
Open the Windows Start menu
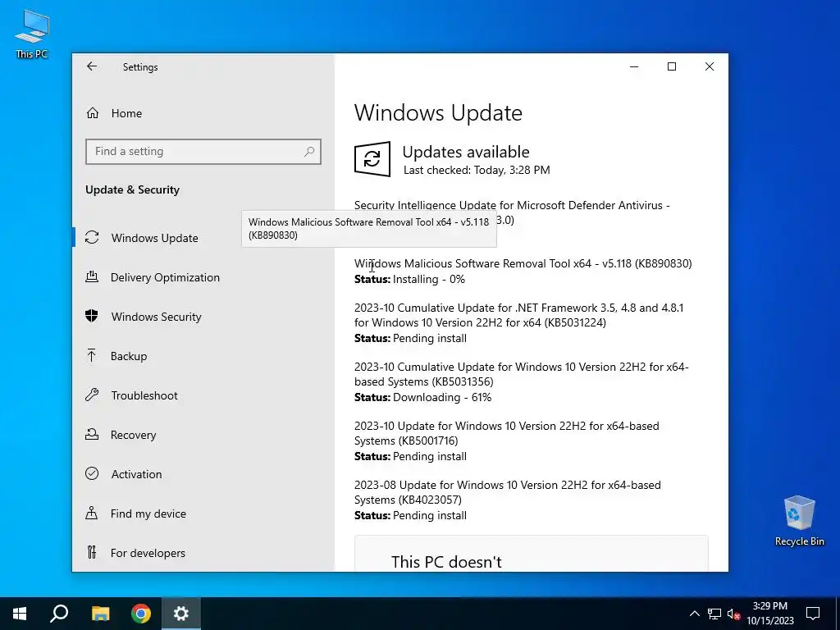click(x=20, y=614)
